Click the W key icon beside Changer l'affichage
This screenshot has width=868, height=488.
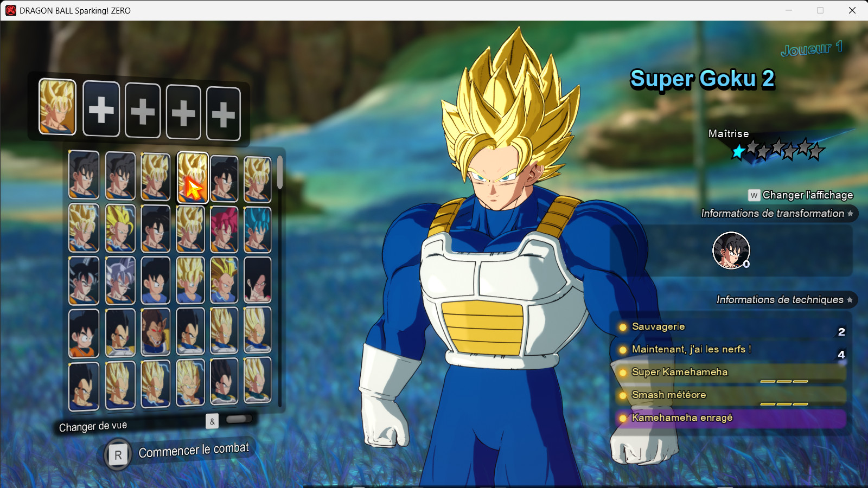tap(754, 195)
